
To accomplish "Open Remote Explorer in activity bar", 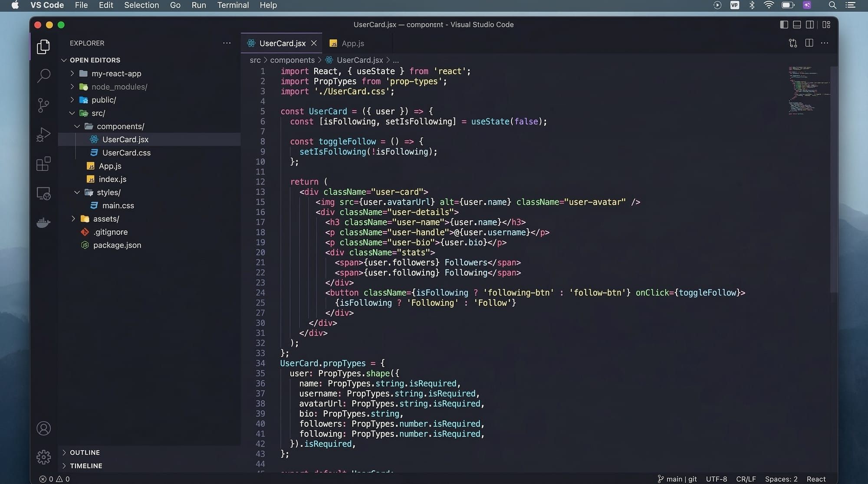I will click(43, 193).
